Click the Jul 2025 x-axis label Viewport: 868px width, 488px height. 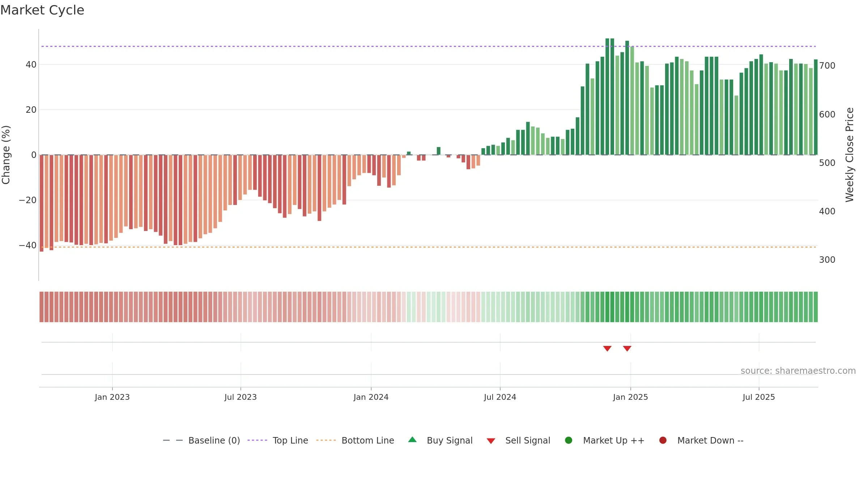coord(759,397)
